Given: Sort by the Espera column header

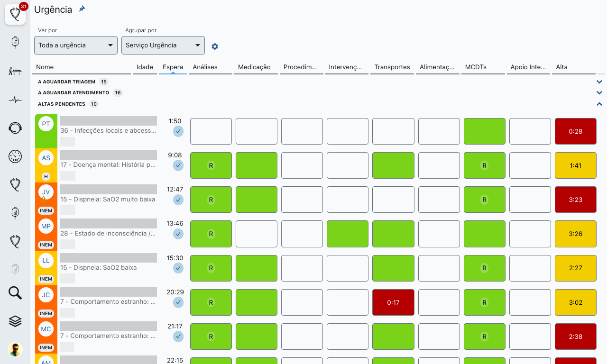Looking at the screenshot, I should click(173, 67).
